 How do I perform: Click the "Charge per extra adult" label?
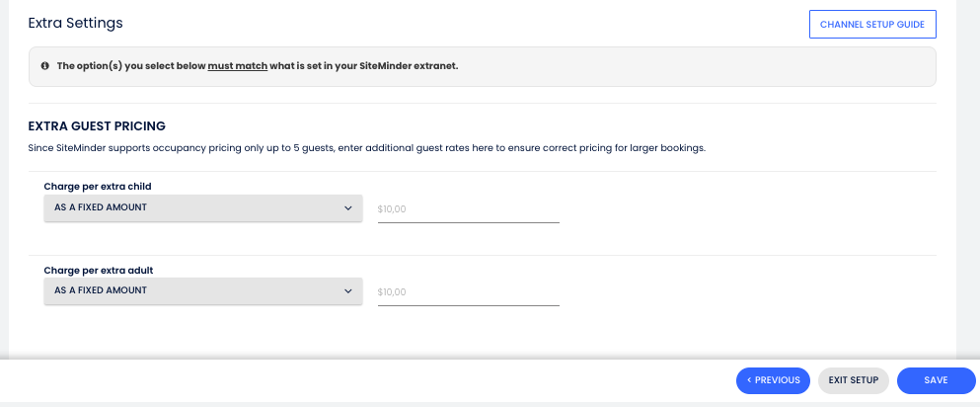[x=98, y=270]
